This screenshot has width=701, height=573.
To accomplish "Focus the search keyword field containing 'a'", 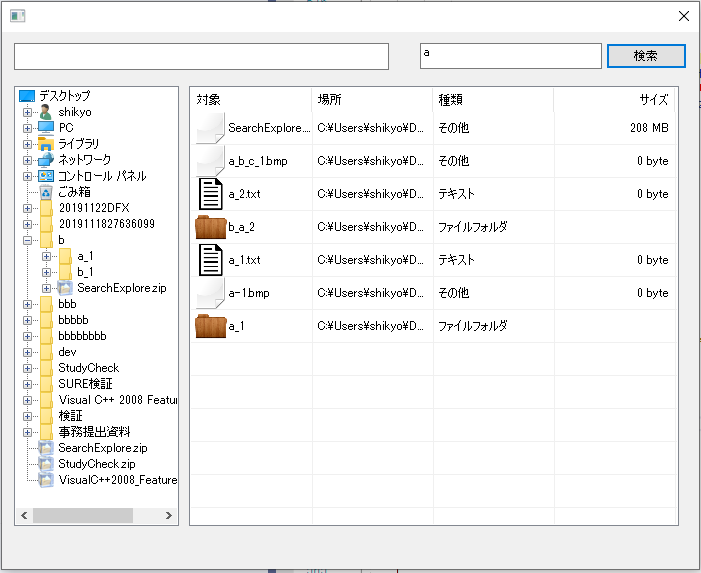I will pos(511,56).
